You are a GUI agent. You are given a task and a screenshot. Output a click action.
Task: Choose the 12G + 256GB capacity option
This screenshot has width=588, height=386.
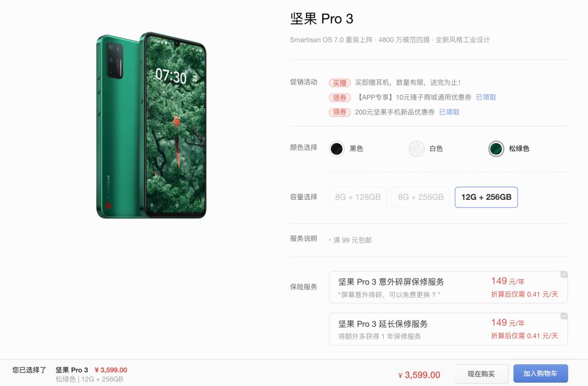[x=486, y=197]
